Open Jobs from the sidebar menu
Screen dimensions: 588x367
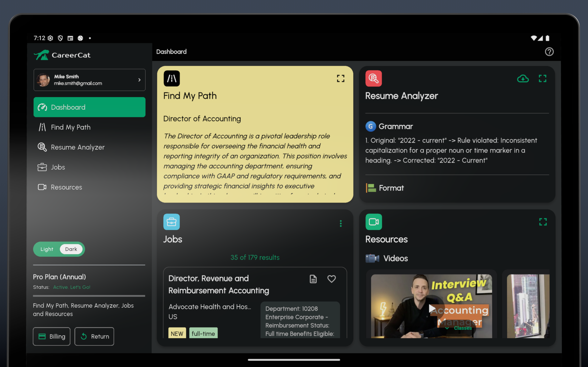(58, 167)
